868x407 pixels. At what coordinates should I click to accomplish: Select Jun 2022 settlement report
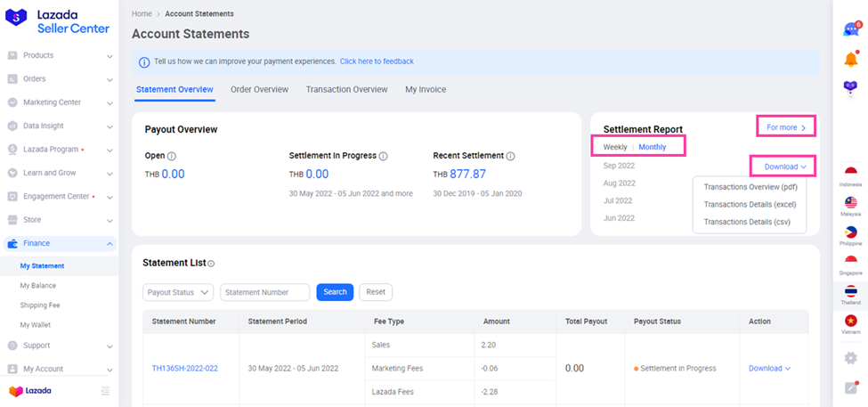coord(619,218)
